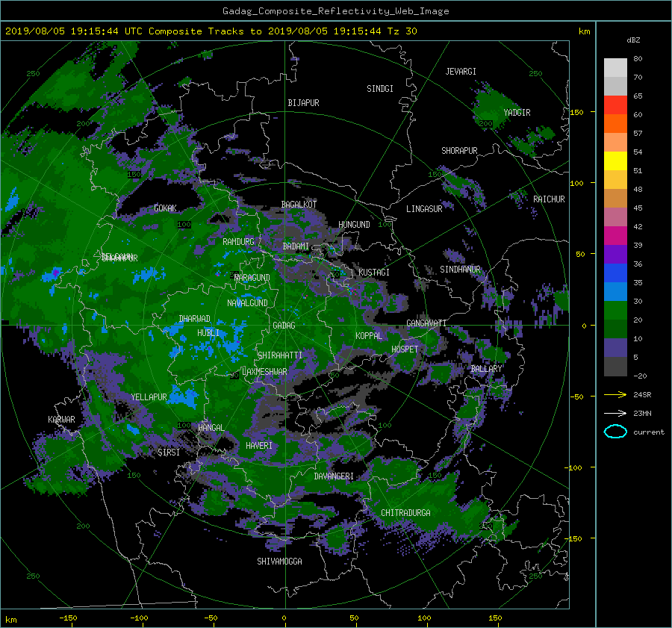Select the SINDGI city label
The width and height of the screenshot is (672, 628).
coord(380,89)
